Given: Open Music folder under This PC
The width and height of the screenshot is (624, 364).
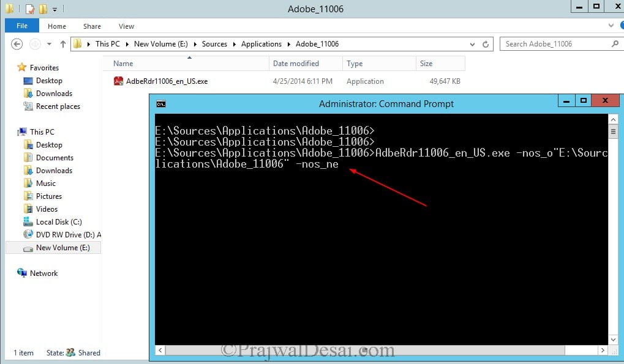Looking at the screenshot, I should click(46, 184).
